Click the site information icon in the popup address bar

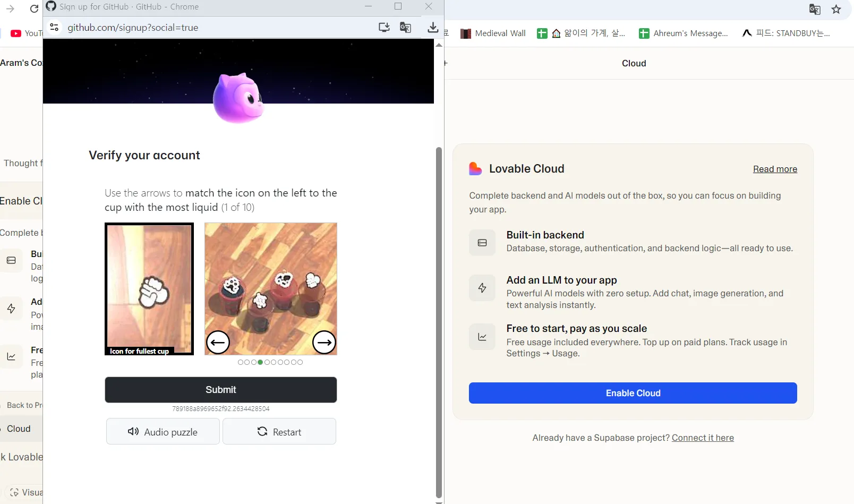tap(54, 28)
